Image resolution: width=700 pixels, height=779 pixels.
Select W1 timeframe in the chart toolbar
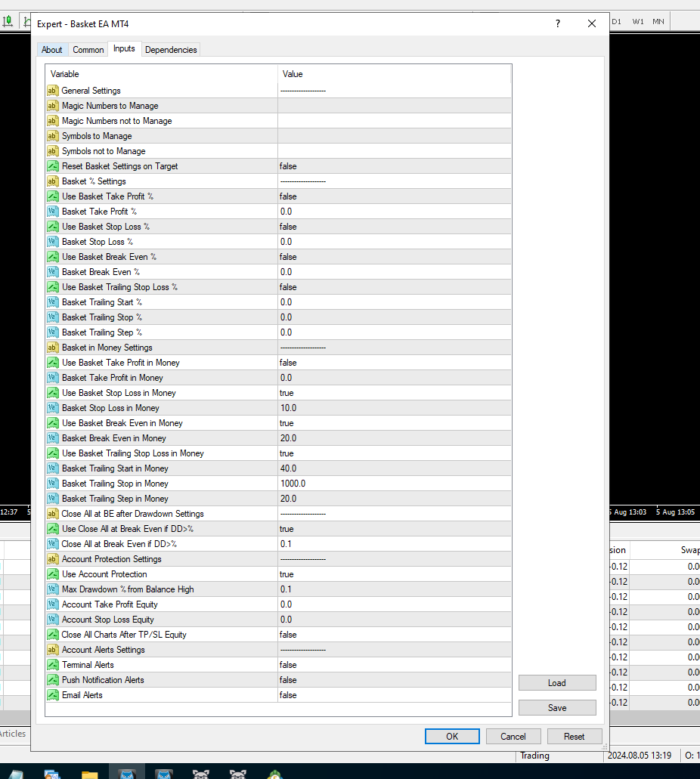(x=638, y=21)
